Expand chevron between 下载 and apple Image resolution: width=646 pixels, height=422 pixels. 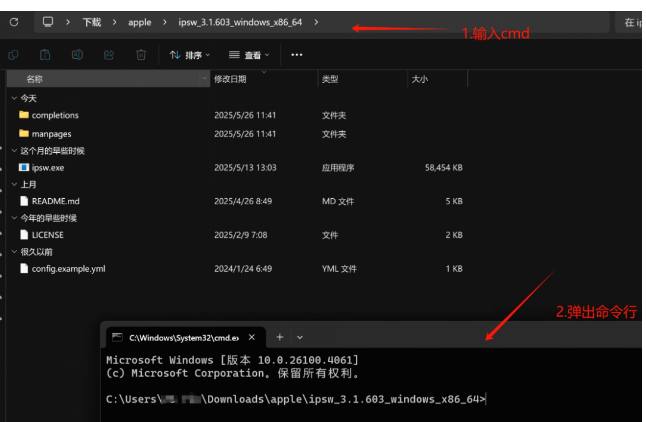(x=115, y=22)
